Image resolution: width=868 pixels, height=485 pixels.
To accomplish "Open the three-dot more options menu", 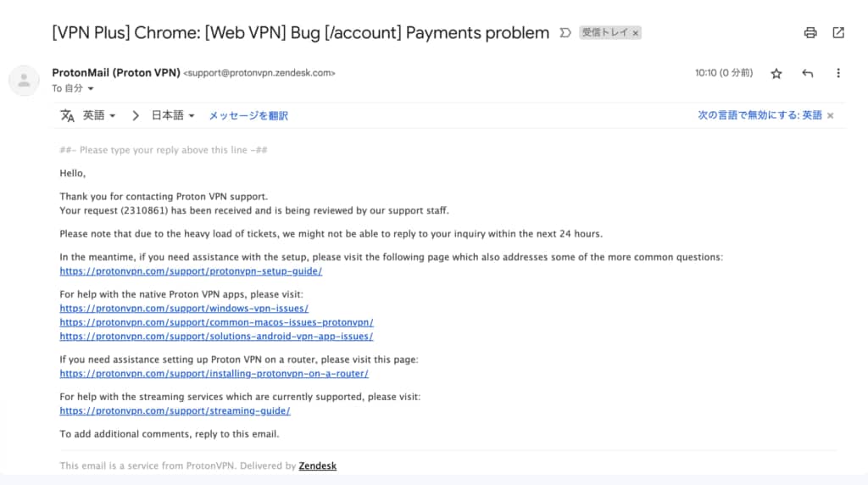I will [x=838, y=73].
